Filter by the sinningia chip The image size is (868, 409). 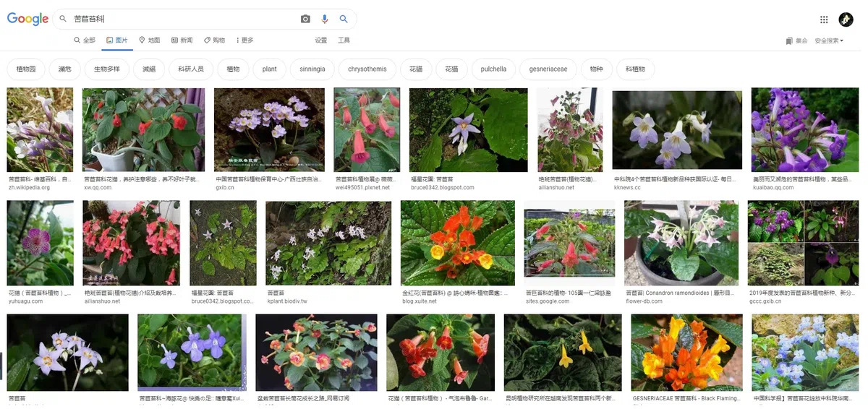[x=312, y=69]
